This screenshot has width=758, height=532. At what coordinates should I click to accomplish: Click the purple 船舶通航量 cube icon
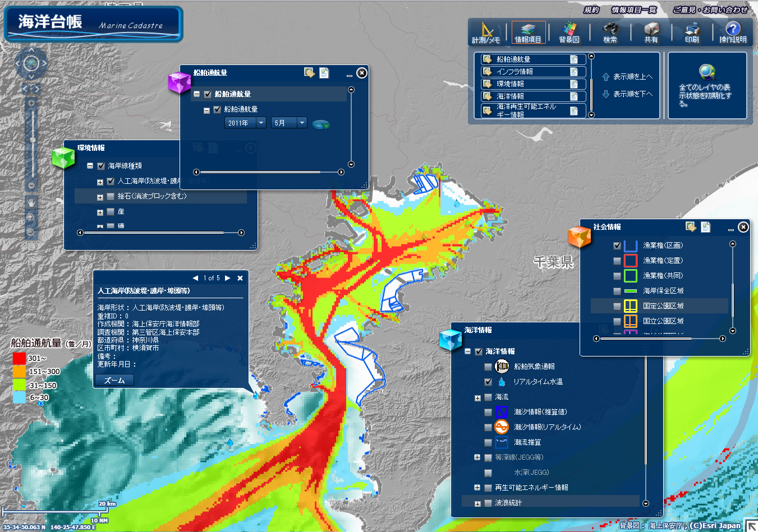(179, 83)
